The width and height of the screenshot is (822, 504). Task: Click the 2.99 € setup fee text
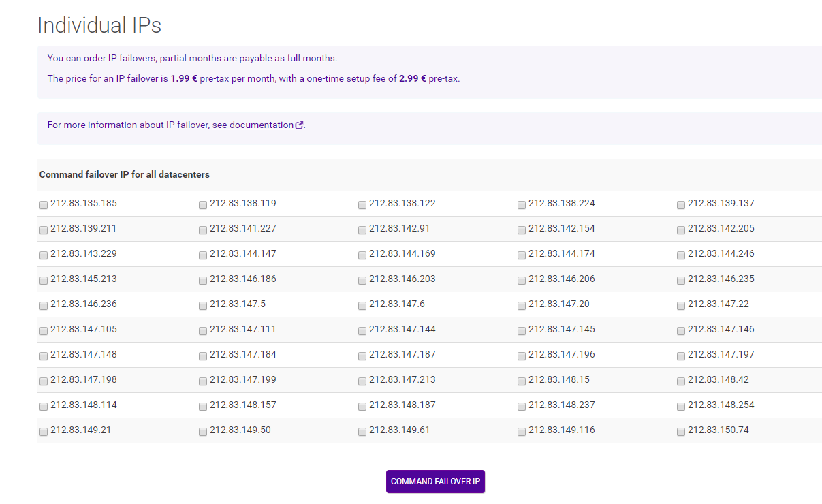tap(413, 78)
